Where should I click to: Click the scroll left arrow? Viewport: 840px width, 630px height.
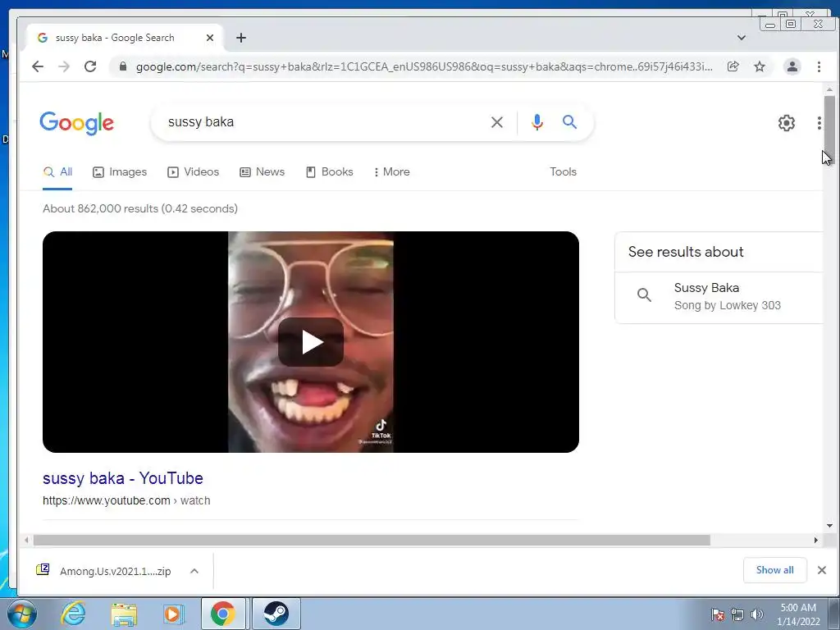pos(26,540)
